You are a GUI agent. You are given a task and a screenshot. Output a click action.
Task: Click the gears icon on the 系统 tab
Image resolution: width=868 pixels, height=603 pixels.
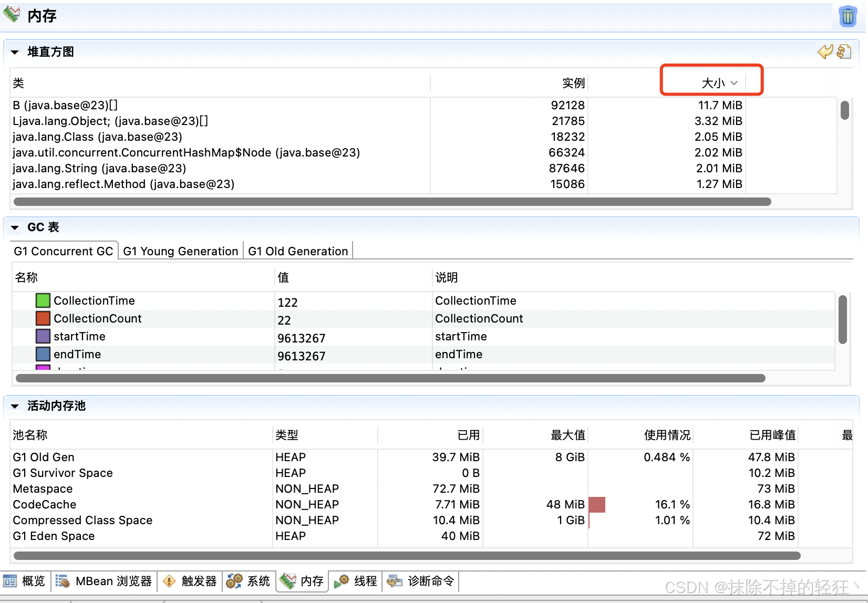coord(234,581)
